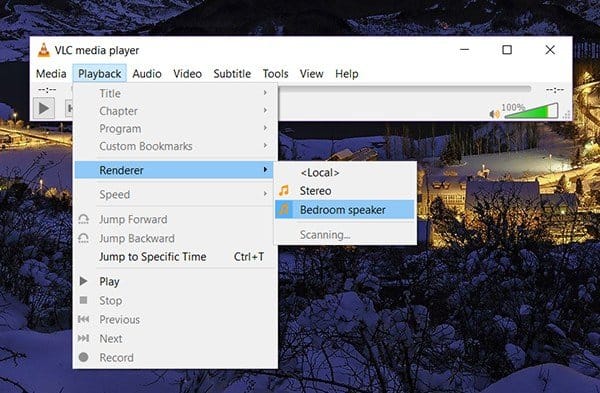
Task: Open the Subtitle menu
Action: pyautogui.click(x=232, y=73)
